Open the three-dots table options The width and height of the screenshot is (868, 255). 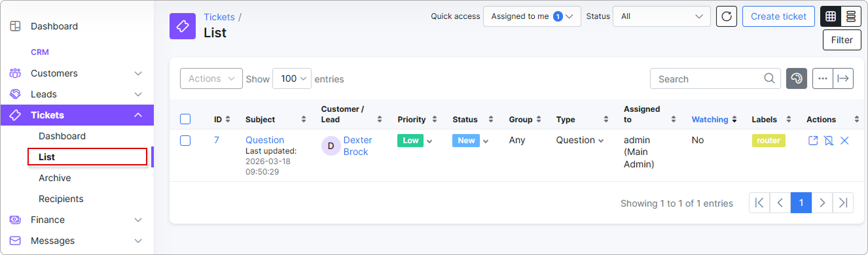tap(823, 78)
